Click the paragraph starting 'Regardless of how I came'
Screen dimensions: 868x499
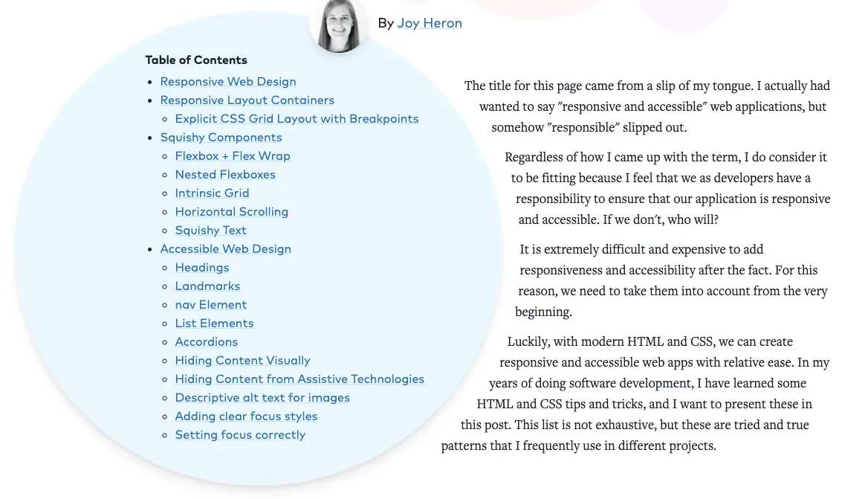[x=667, y=188]
